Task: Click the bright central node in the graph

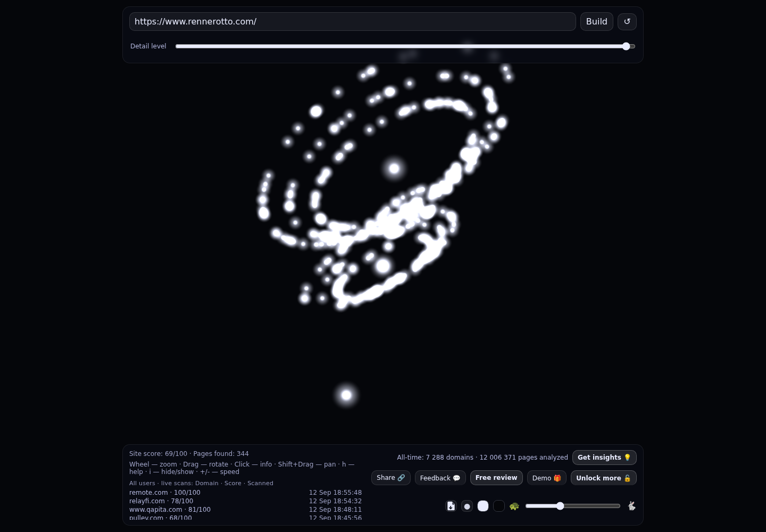Action: click(394, 169)
